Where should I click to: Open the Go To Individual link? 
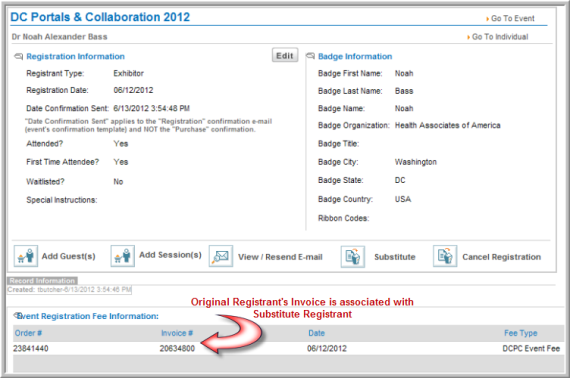coord(498,37)
